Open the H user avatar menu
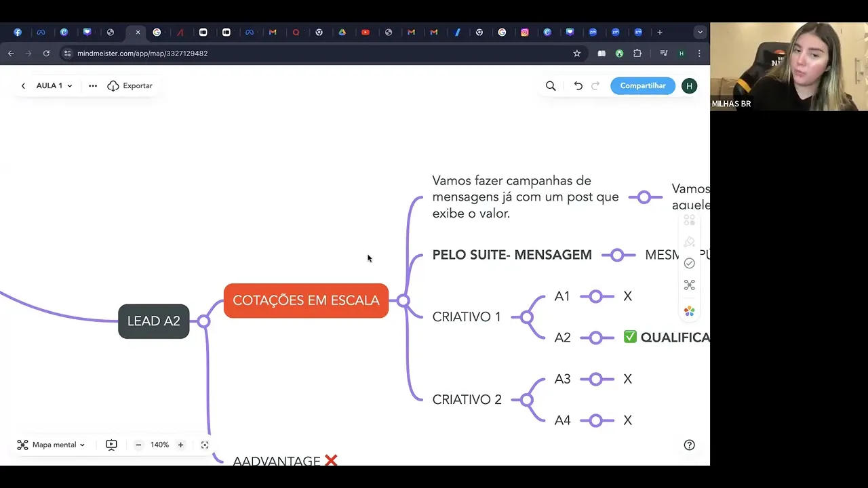 [689, 86]
